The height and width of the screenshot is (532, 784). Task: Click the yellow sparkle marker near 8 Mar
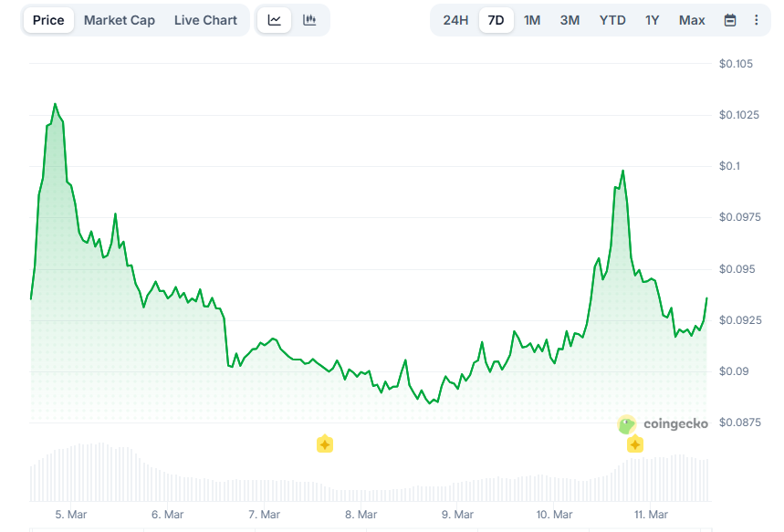324,444
